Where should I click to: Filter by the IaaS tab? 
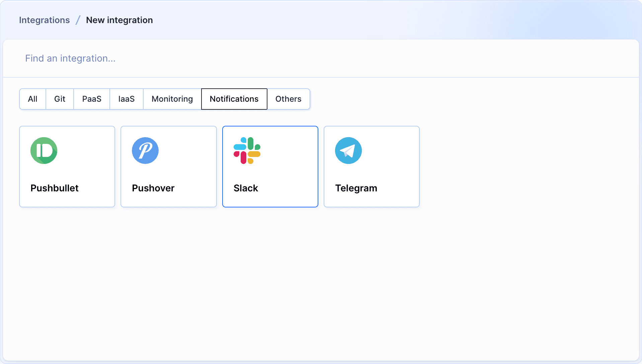(127, 99)
